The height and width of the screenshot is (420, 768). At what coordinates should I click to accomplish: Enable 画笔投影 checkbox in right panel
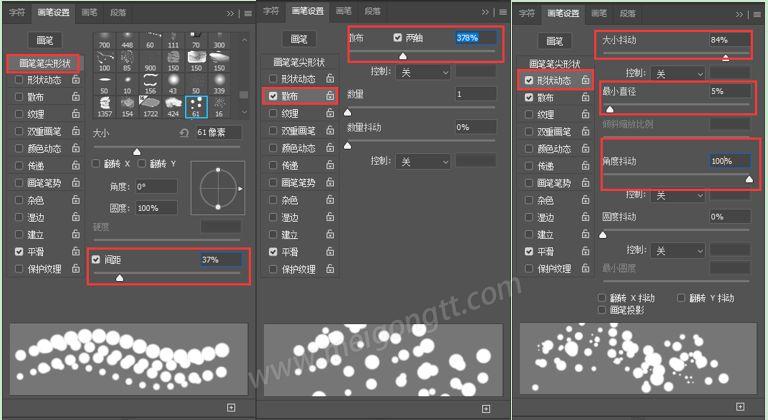tap(602, 310)
